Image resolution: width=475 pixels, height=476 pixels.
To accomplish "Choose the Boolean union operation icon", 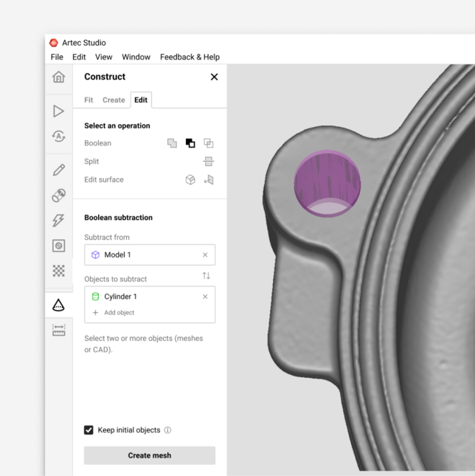I will [x=172, y=143].
